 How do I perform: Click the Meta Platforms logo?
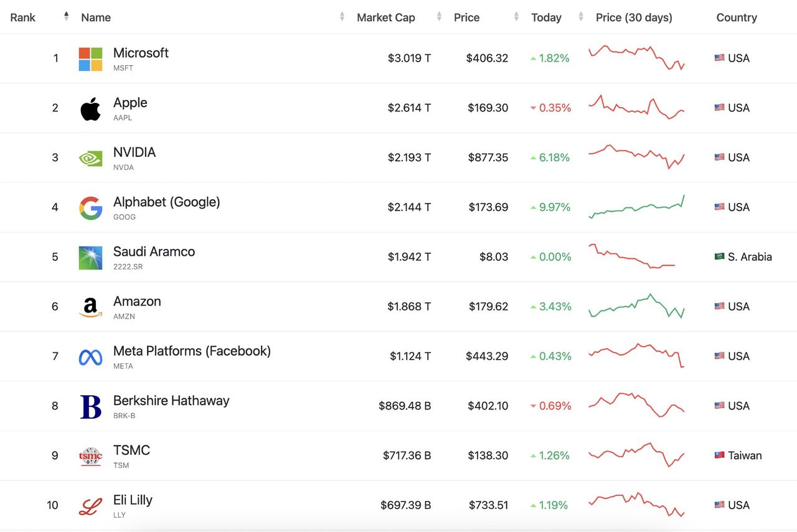90,357
